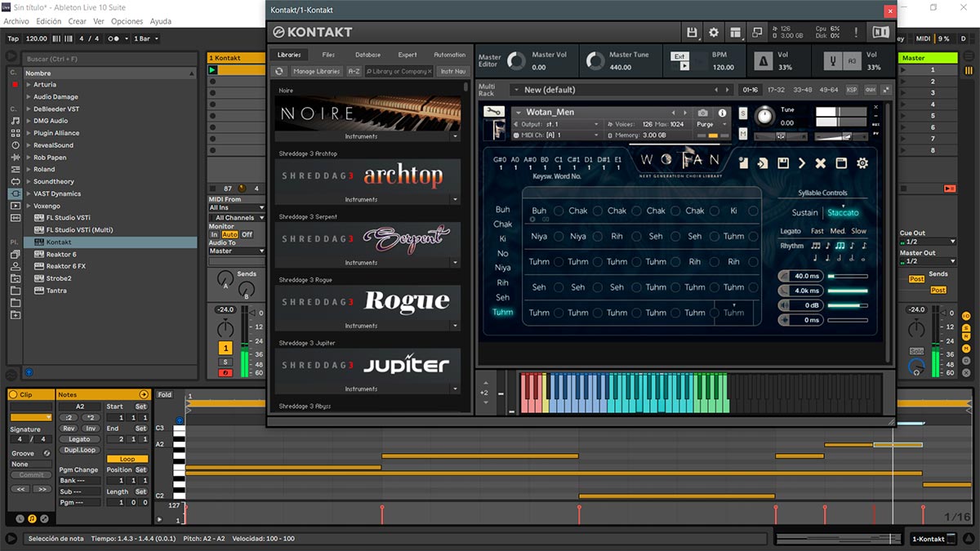Click Kontakt minimize view icon
The height and width of the screenshot is (551, 980).
[757, 32]
